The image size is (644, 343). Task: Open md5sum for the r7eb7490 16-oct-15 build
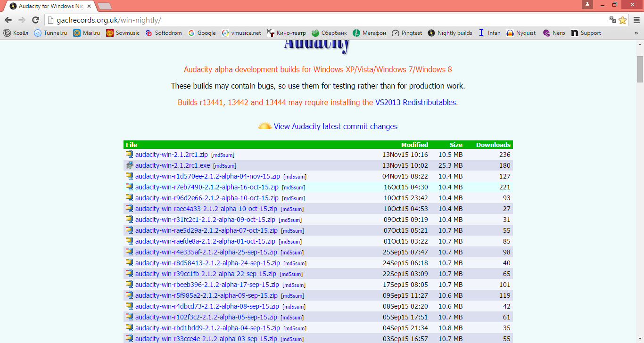(293, 188)
